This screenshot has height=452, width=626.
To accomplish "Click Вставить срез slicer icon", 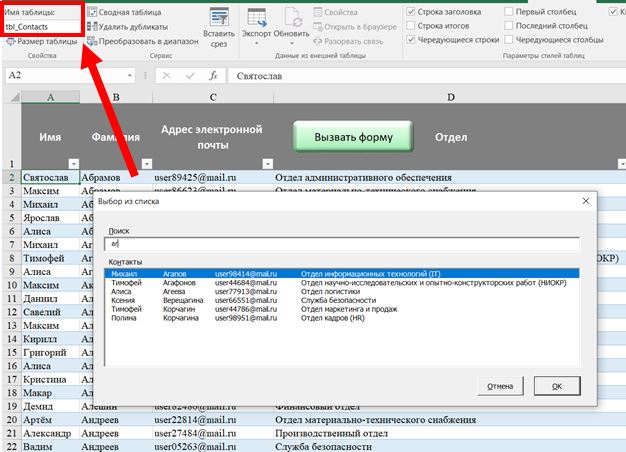I will (219, 17).
